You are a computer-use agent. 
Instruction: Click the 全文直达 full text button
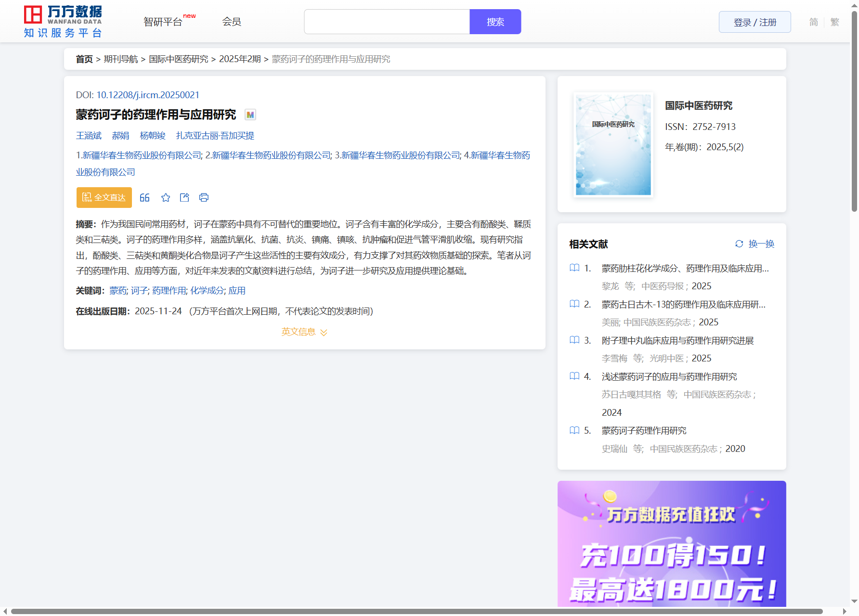(x=104, y=197)
